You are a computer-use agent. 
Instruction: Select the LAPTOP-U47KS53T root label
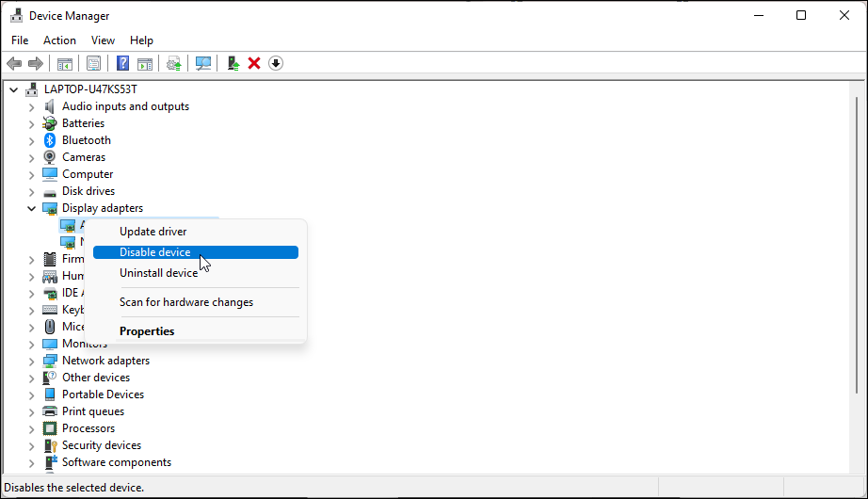tap(90, 89)
